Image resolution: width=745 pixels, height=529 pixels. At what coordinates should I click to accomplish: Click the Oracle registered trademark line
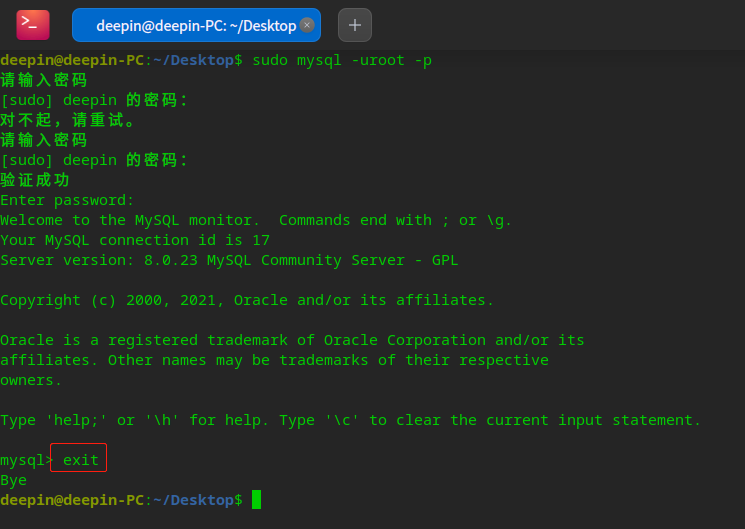click(x=292, y=340)
